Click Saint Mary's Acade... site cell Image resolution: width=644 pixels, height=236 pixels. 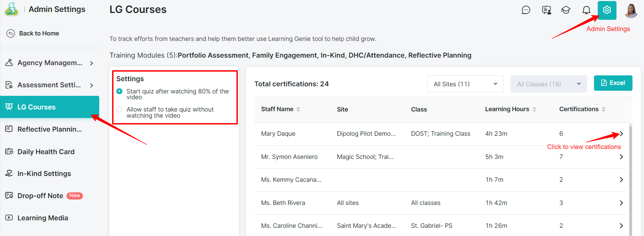click(367, 226)
